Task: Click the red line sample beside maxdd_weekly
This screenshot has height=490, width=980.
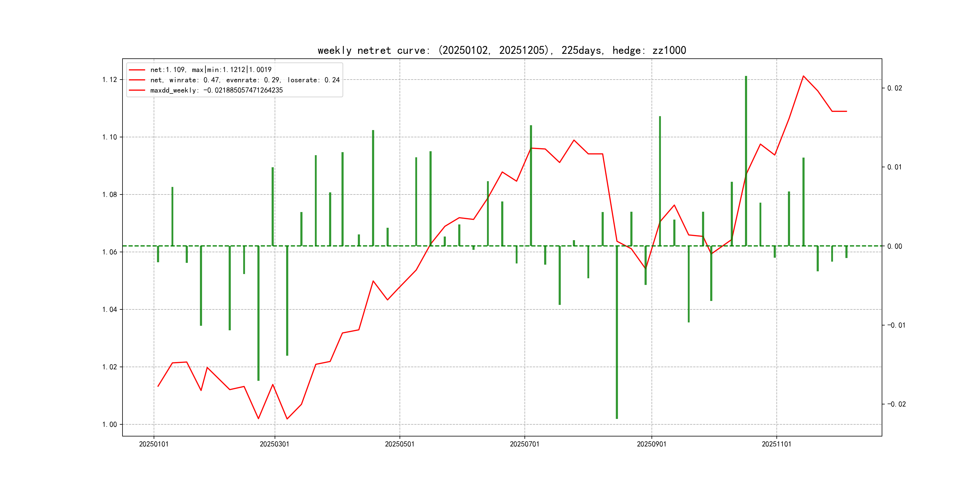Action: (137, 90)
